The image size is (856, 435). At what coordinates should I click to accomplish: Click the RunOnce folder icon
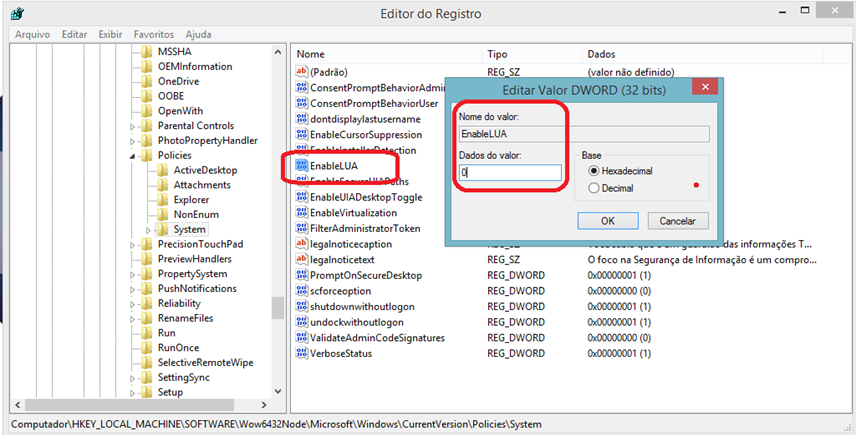tap(146, 348)
